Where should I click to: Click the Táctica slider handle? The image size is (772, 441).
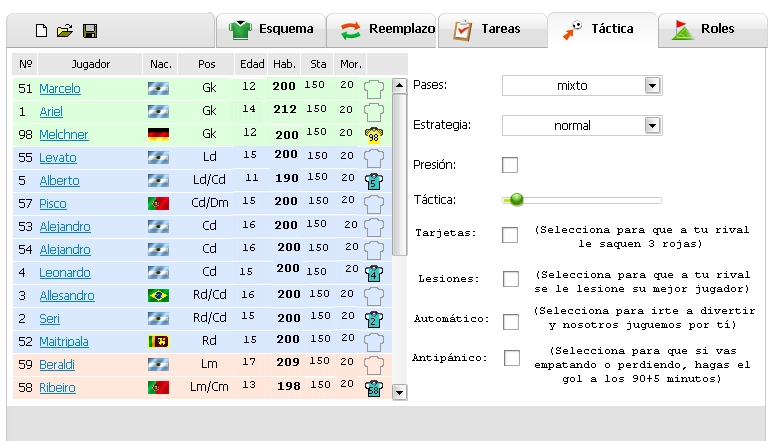(x=516, y=200)
